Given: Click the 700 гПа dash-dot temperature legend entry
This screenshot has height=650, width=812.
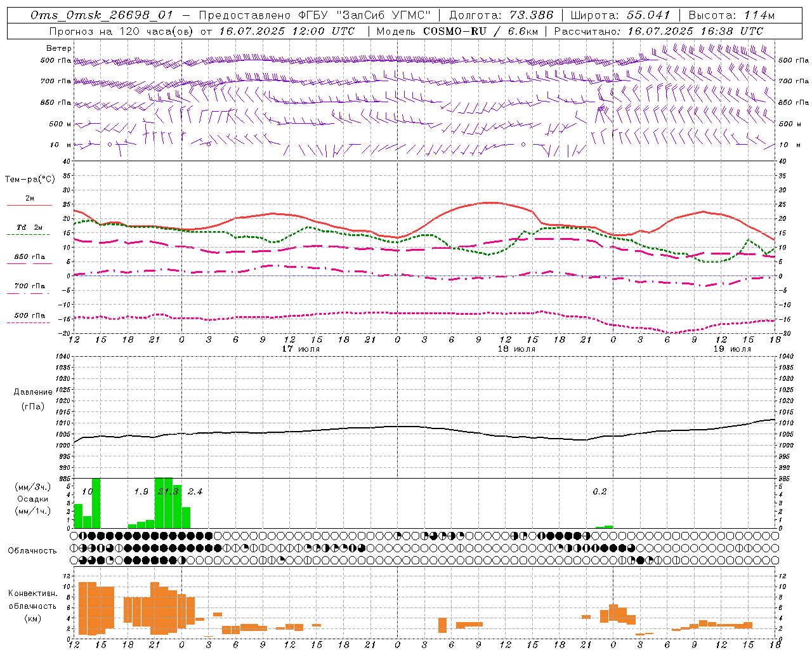Looking at the screenshot, I should click(29, 289).
